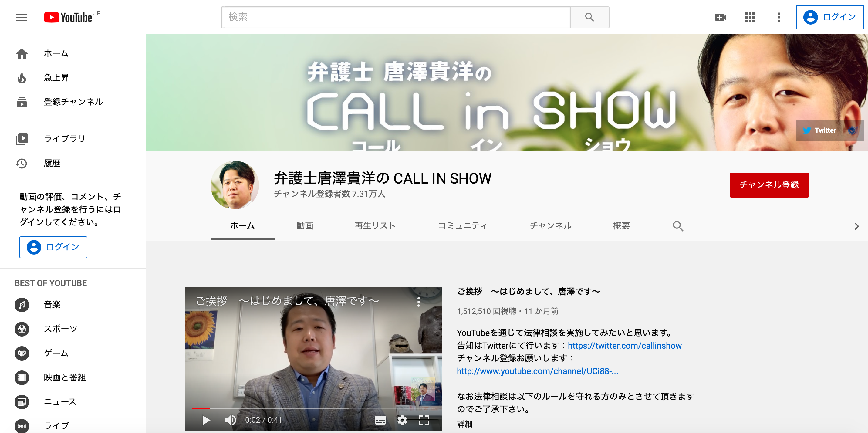Click in the 検索 search field
Screen dimensions: 868x433
click(x=396, y=17)
